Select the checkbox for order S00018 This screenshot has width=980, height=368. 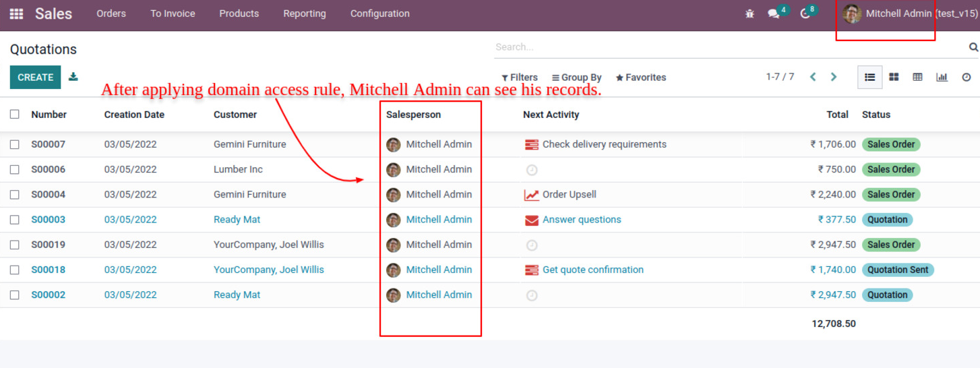[x=15, y=270]
